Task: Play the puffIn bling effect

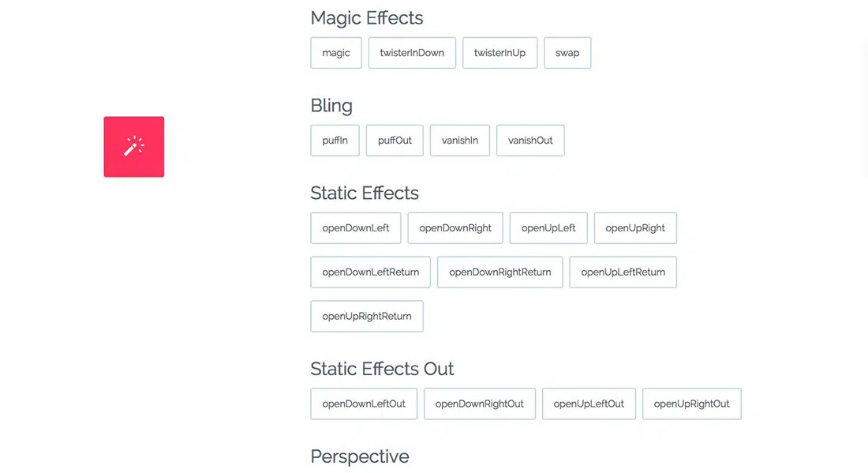Action: 335,141
